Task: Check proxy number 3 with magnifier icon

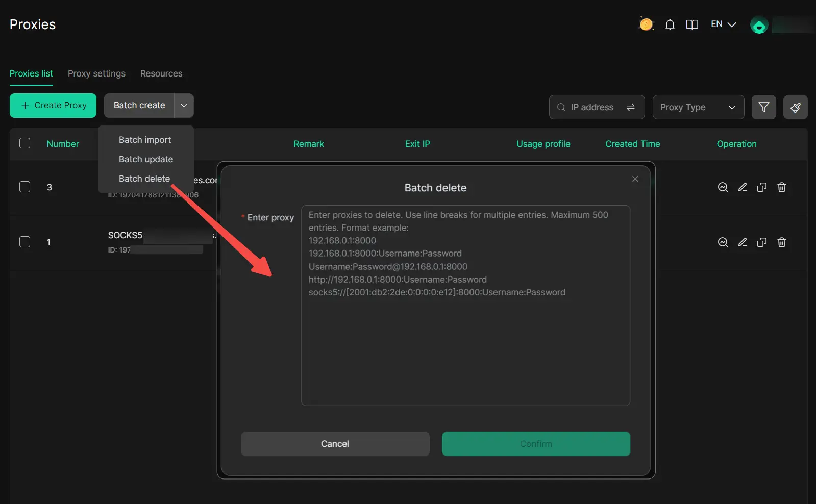Action: point(723,187)
